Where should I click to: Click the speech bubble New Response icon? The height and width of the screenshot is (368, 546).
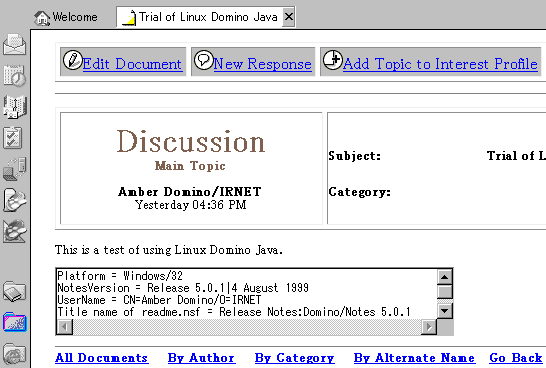tap(203, 60)
